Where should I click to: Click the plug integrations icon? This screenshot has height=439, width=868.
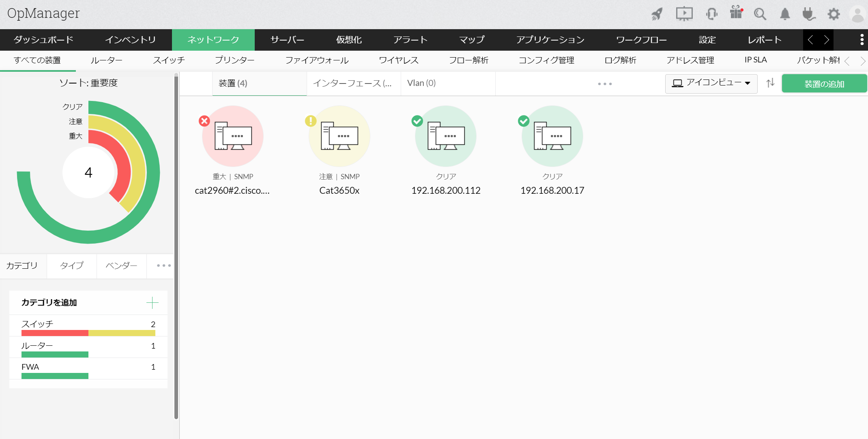809,14
